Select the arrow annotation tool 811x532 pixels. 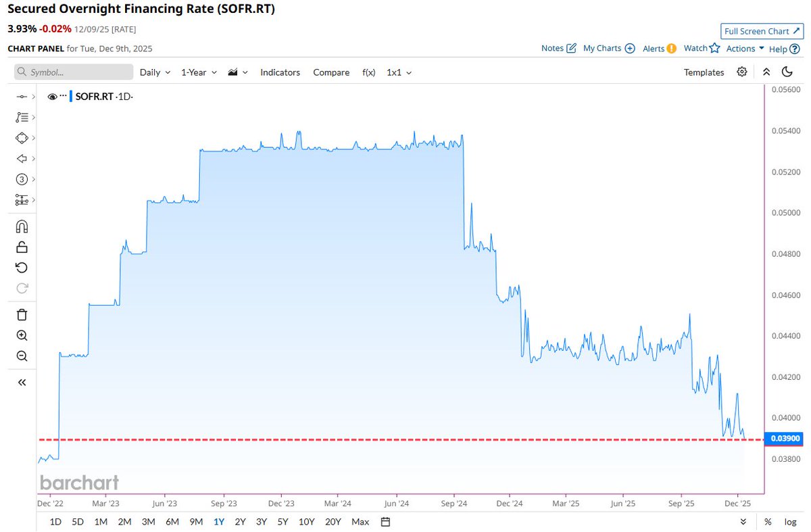21,158
